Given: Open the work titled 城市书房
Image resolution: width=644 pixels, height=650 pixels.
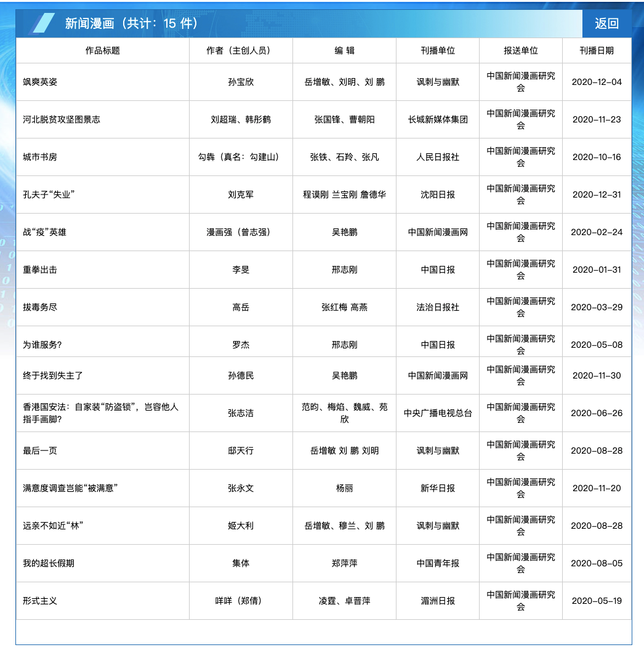Looking at the screenshot, I should (x=40, y=157).
